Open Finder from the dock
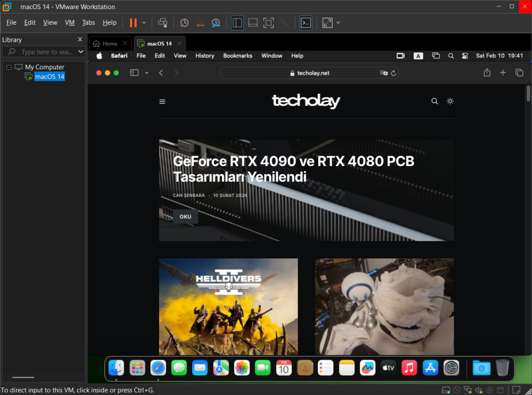Screen dimensions: 532x395 click(116, 368)
